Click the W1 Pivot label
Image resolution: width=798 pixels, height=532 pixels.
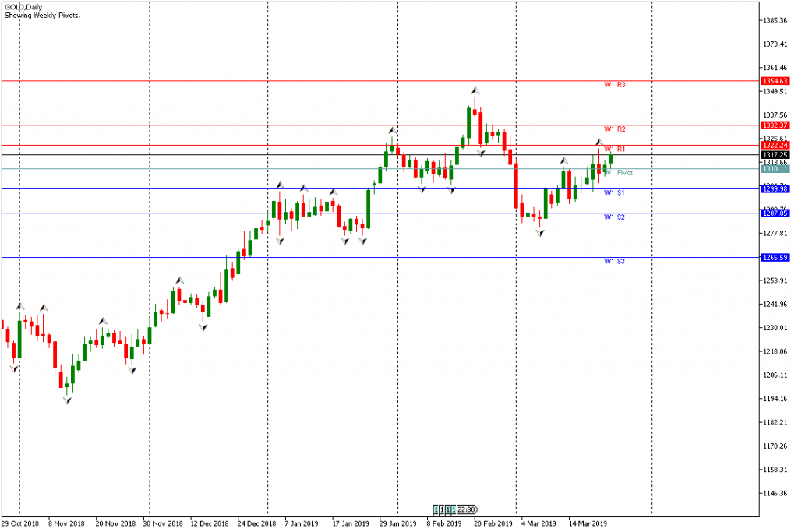620,173
